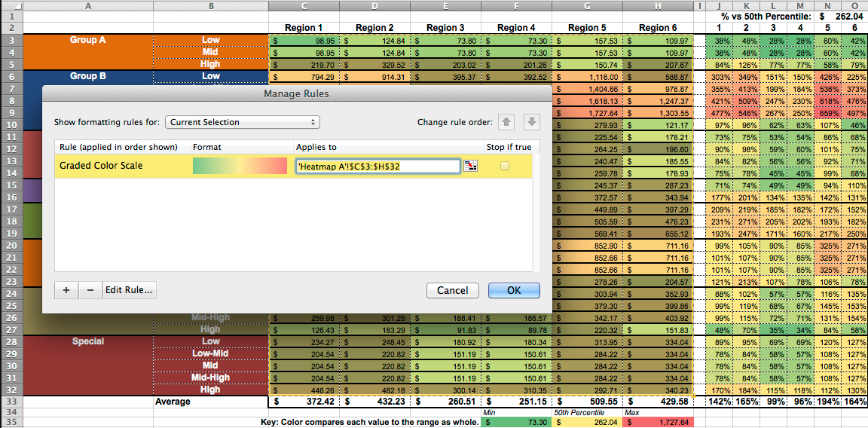This screenshot has width=868, height=428.
Task: Click the yellow 50th Percentile key value 262.04
Action: click(x=587, y=422)
